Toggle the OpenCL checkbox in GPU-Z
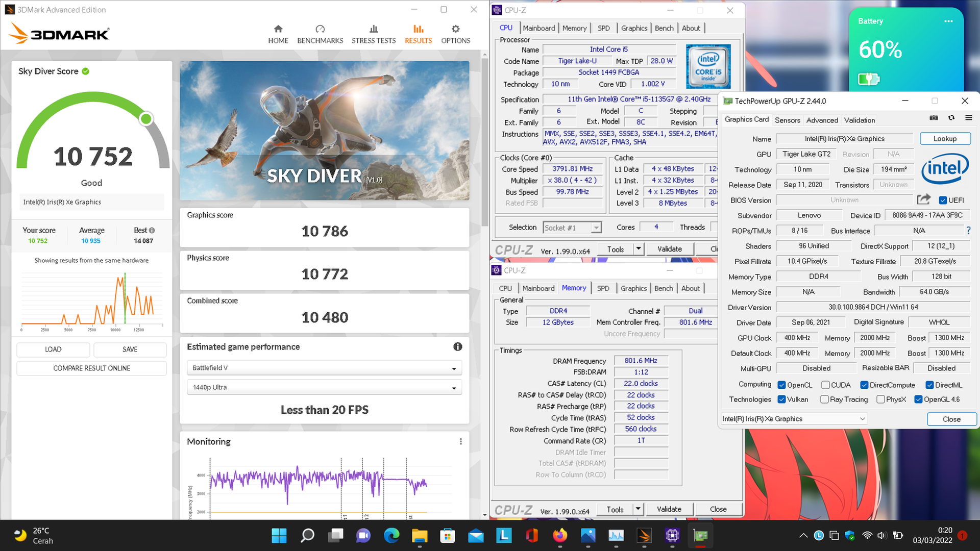 point(781,385)
